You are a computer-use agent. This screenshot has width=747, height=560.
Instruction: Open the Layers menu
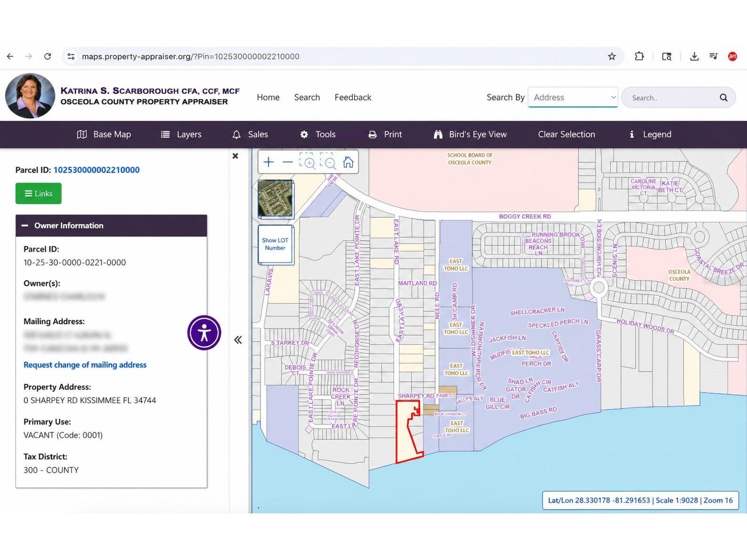coord(181,134)
